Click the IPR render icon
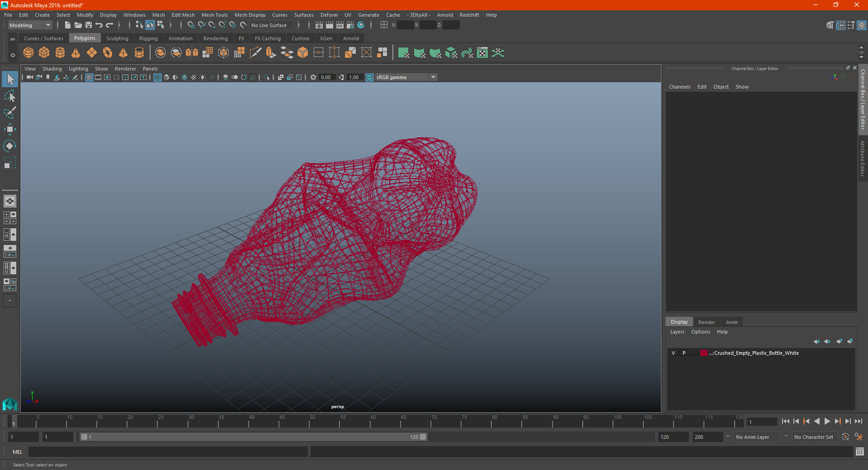This screenshot has height=470, width=868. tap(340, 25)
